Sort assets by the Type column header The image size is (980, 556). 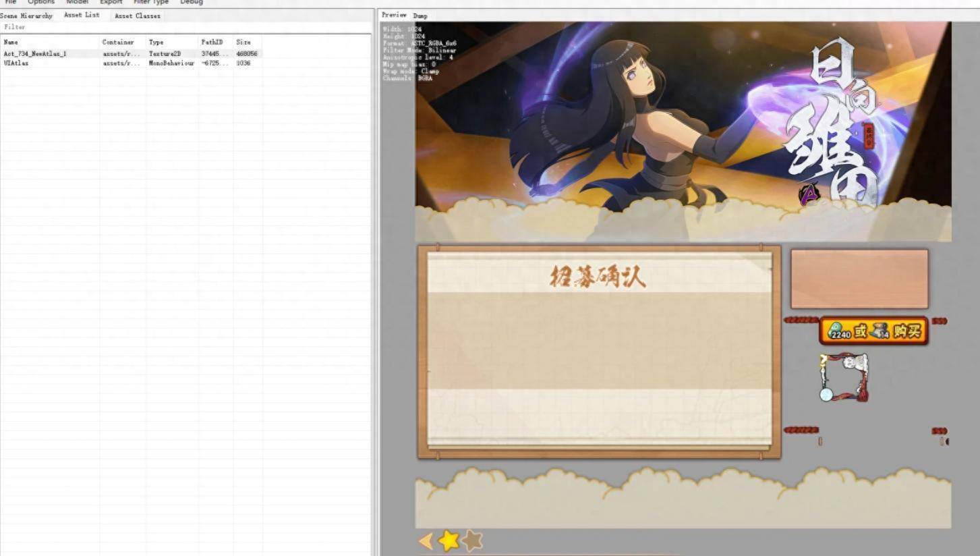pos(156,42)
